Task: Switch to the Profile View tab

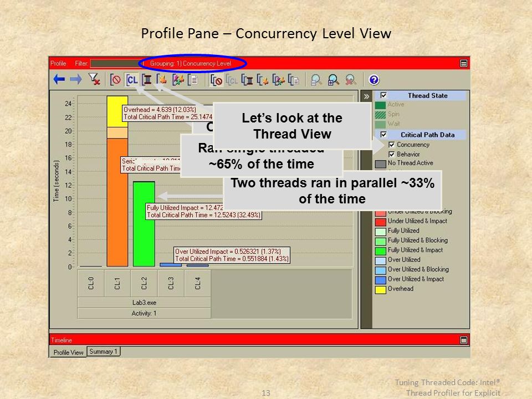Action: click(68, 352)
